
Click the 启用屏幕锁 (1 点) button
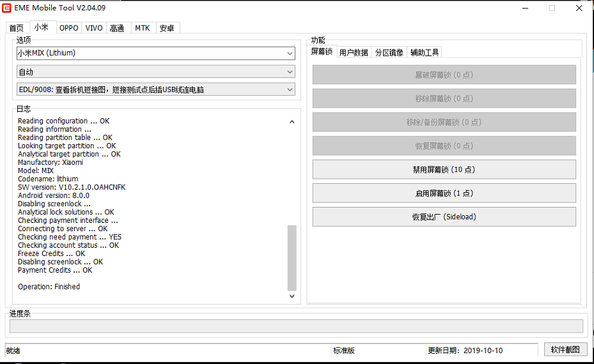(444, 193)
